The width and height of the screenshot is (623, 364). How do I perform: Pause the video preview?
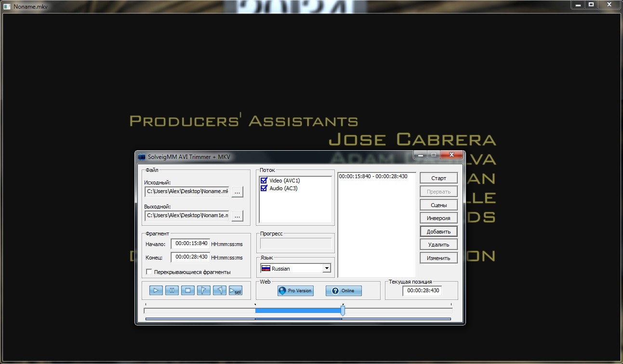tap(172, 290)
